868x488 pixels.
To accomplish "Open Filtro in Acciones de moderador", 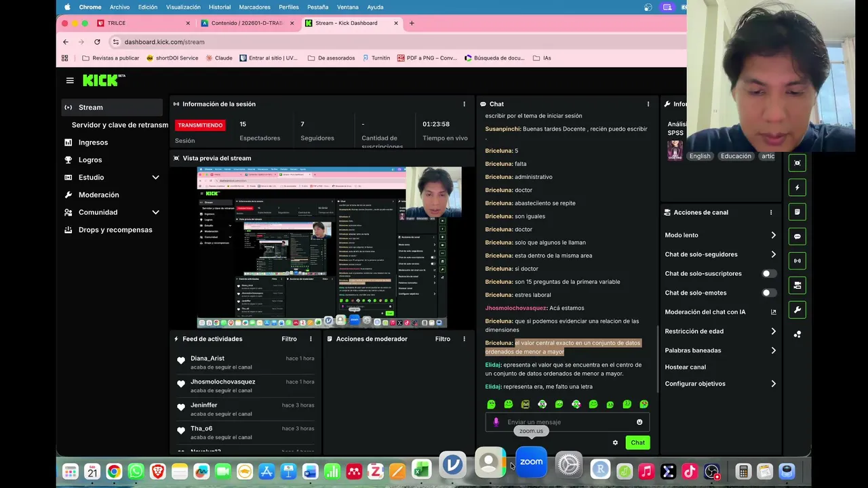I will pyautogui.click(x=443, y=339).
